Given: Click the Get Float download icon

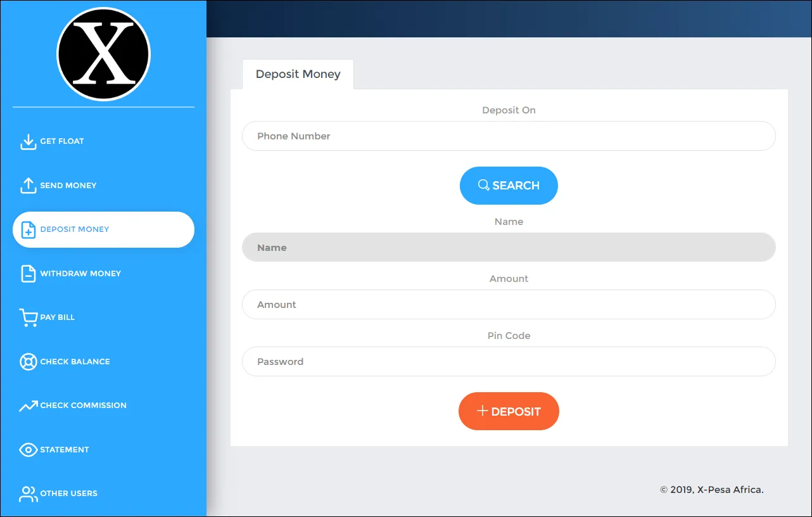Looking at the screenshot, I should click(29, 141).
